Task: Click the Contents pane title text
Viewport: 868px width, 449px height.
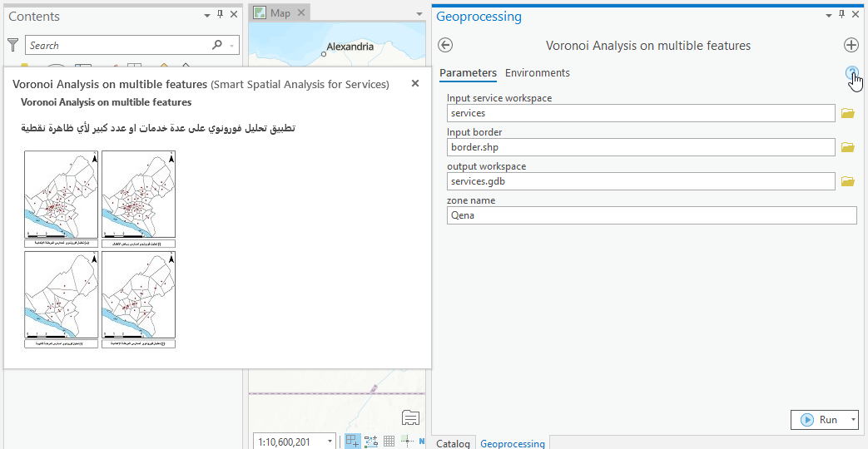Action: 34,17
